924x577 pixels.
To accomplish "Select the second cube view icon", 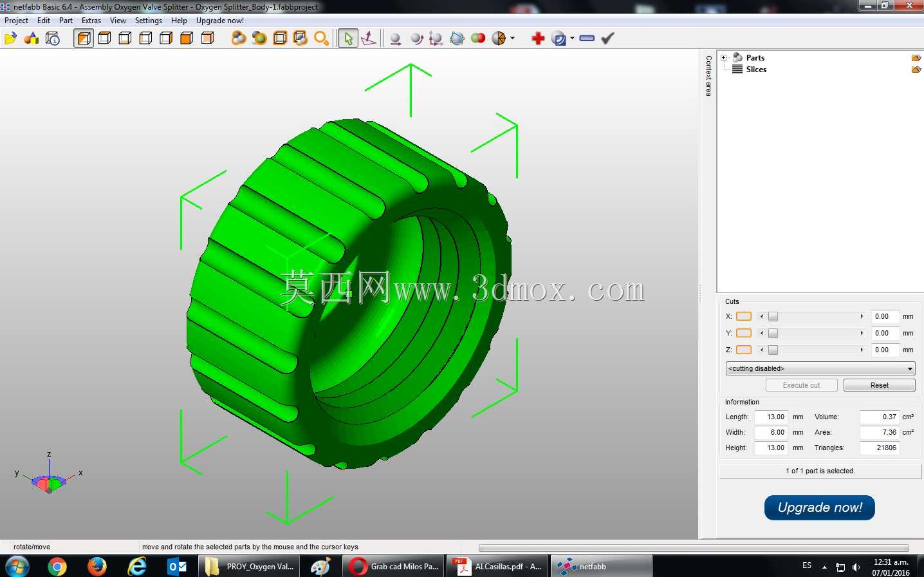I will (x=104, y=39).
